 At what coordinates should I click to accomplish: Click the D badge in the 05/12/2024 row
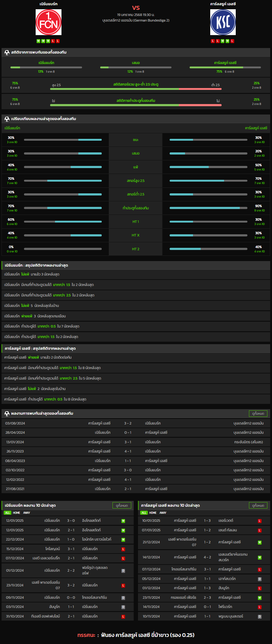coord(260,579)
